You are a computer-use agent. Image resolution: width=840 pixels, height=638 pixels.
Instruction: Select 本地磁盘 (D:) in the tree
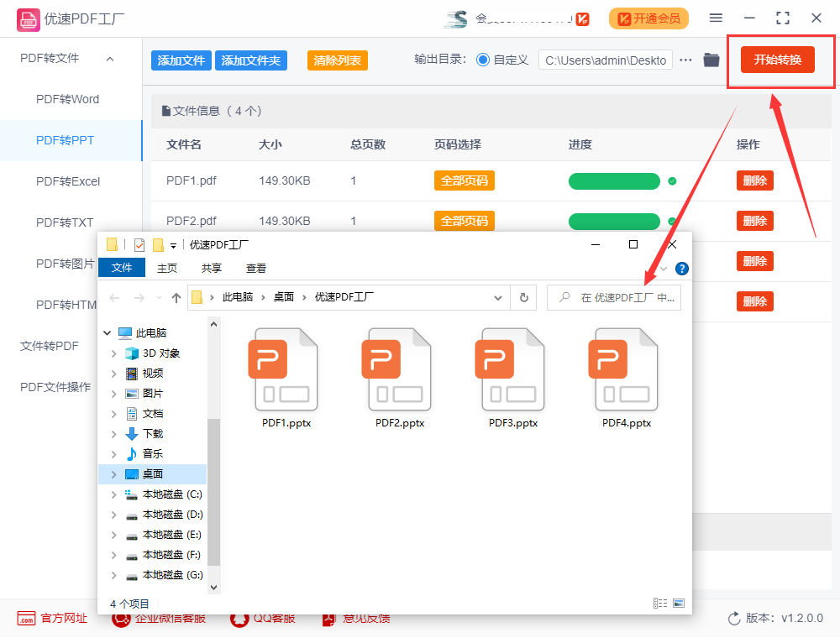tap(172, 515)
